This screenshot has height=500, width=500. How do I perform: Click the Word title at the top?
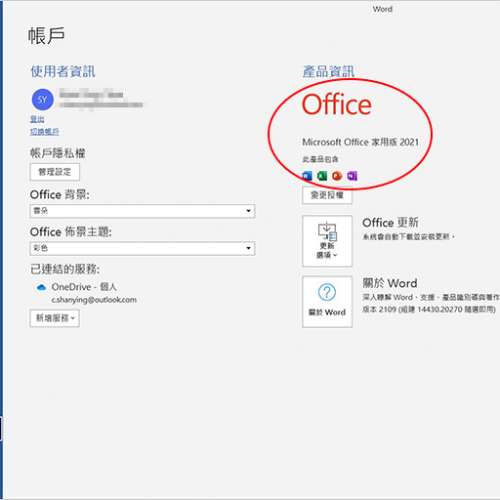pyautogui.click(x=383, y=9)
